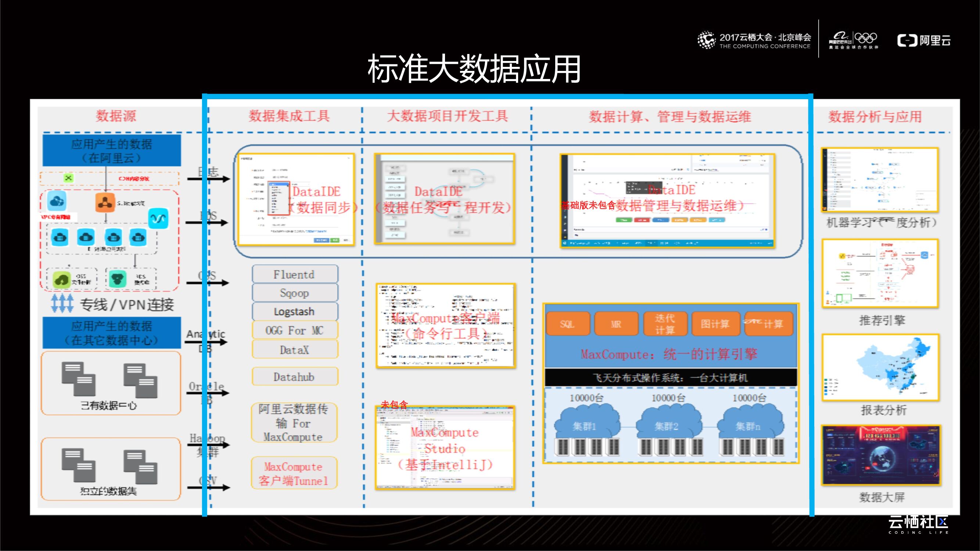Click the orange 图计算 box

pyautogui.click(x=715, y=324)
